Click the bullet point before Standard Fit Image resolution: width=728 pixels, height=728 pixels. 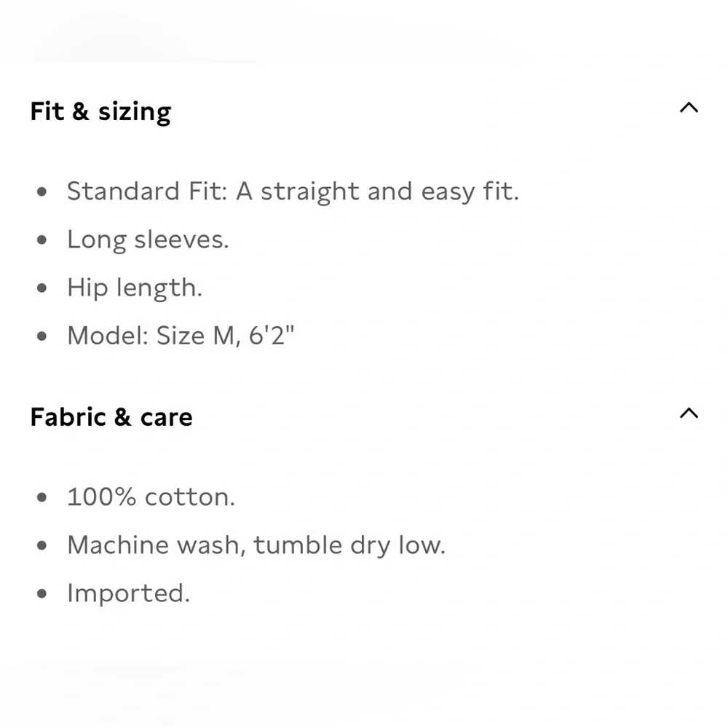tap(41, 191)
